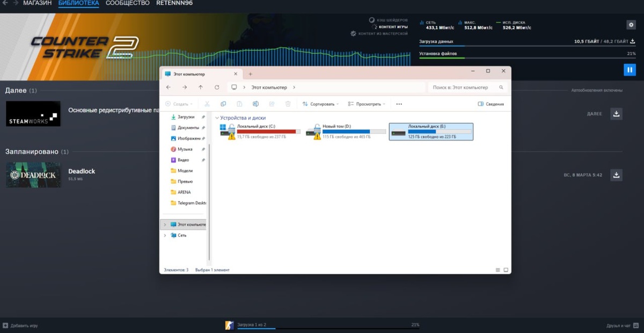This screenshot has width=644, height=333.
Task: Toggle КОНТЕНТ ИЗ МАСТЕРСКОЙ graph legend
Action: tap(379, 33)
